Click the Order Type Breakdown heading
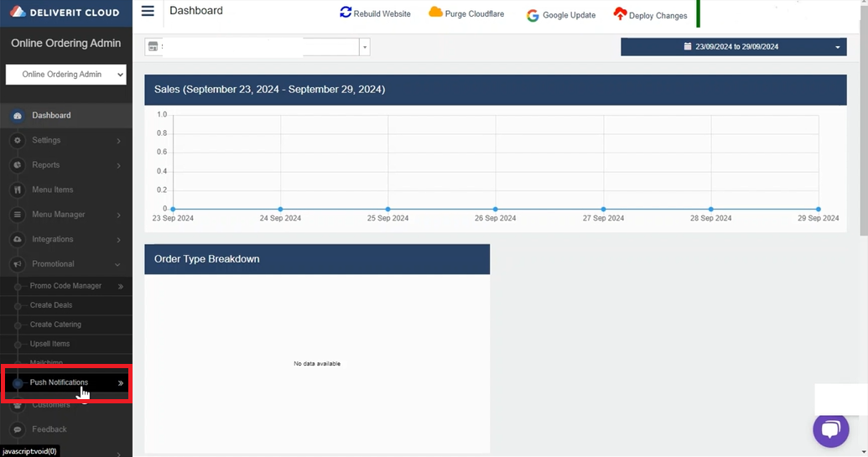This screenshot has width=868, height=457. 207,259
